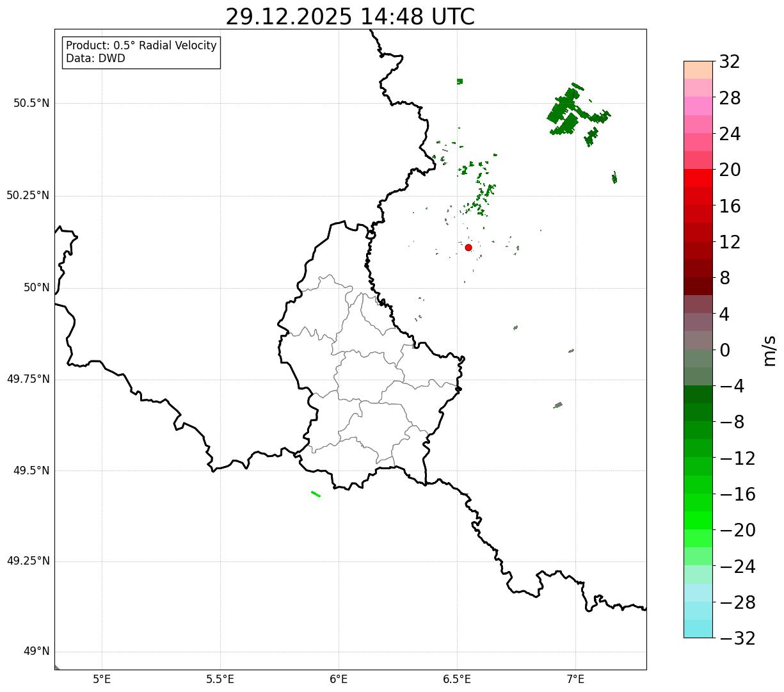This screenshot has width=784, height=692.
Task: Click colorbar tick label 24
Action: click(730, 134)
